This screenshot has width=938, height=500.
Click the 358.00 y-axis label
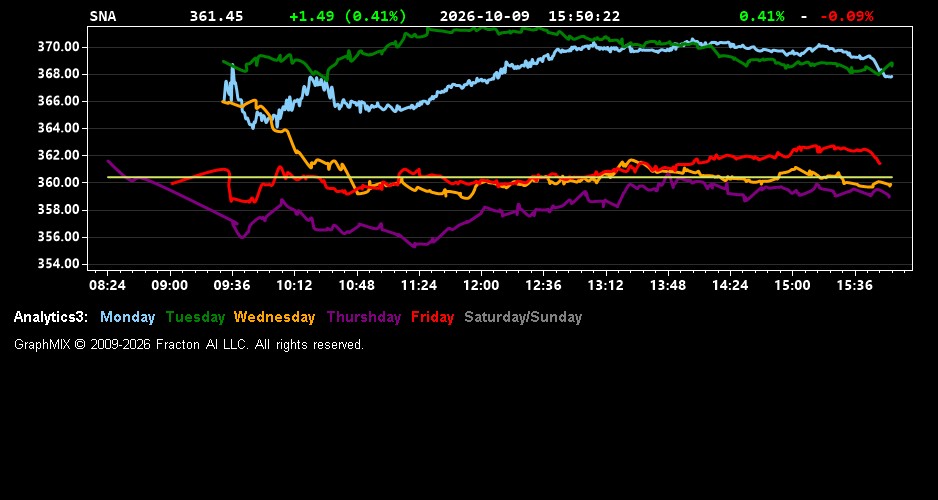pos(59,209)
